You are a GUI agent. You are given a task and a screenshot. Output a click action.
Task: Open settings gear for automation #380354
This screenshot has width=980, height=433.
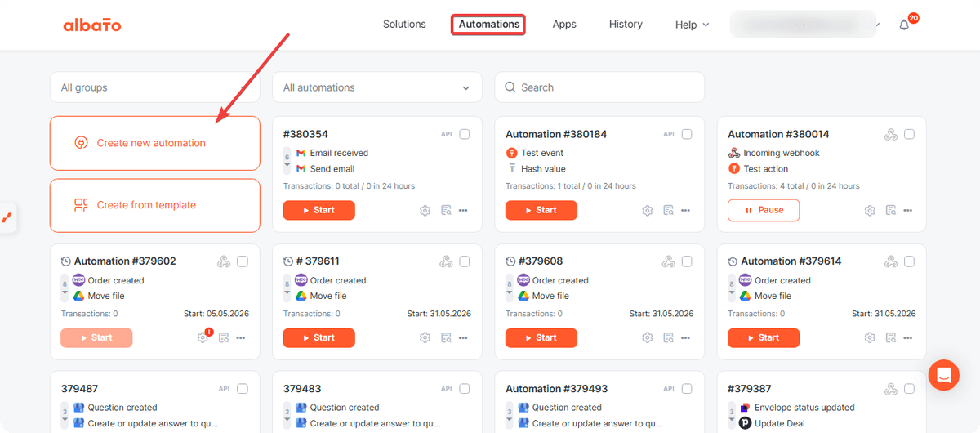pyautogui.click(x=425, y=211)
